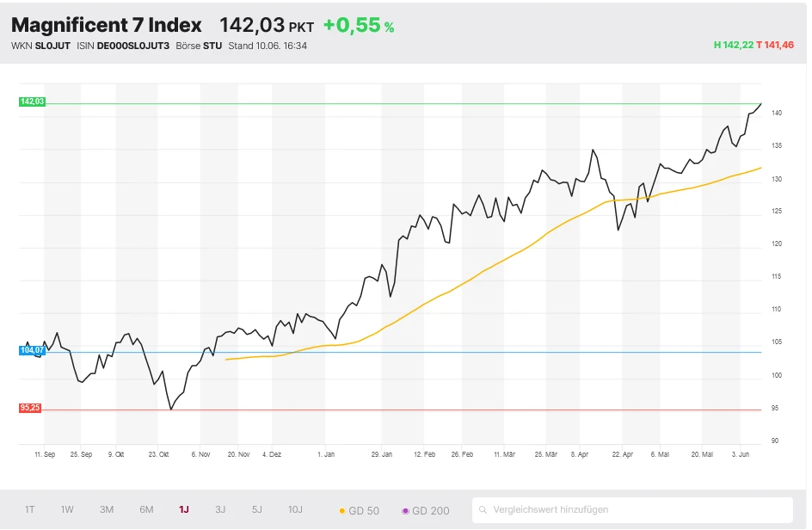Screen dimensions: 812x530
Task: Switch to the 1T timeframe tab
Action: [30, 509]
